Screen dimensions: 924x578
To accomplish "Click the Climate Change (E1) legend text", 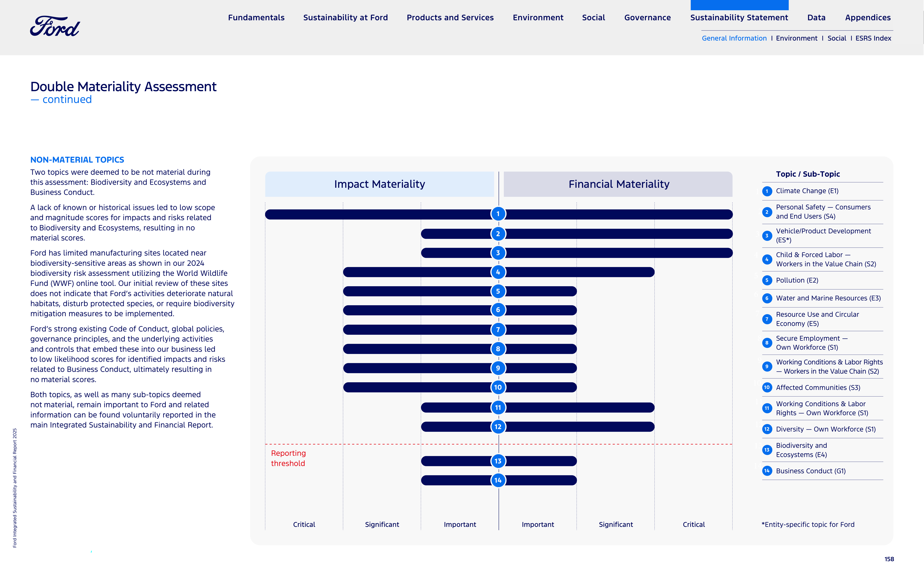I will [807, 191].
